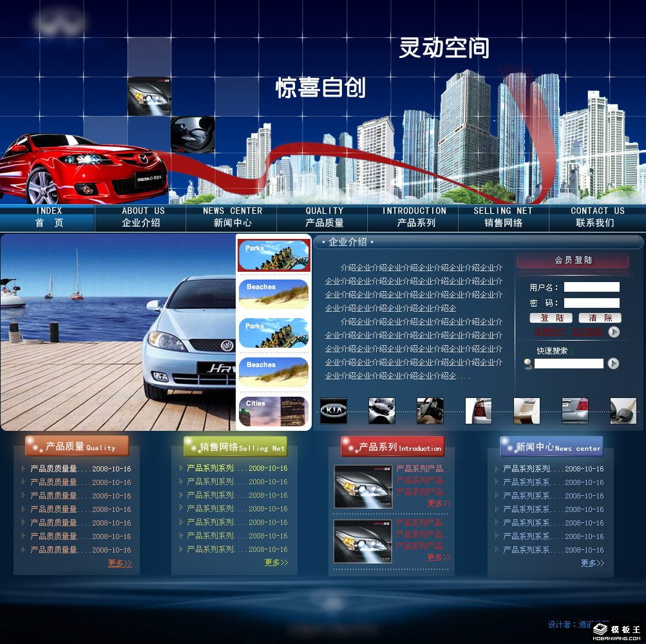Open the lower headlight product image
The height and width of the screenshot is (644, 646).
tap(363, 541)
